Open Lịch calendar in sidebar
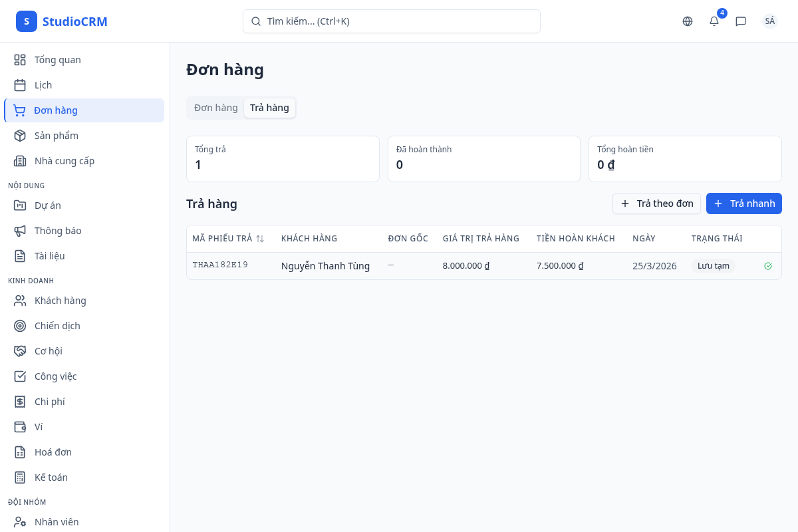This screenshot has width=798, height=532. pyautogui.click(x=43, y=85)
